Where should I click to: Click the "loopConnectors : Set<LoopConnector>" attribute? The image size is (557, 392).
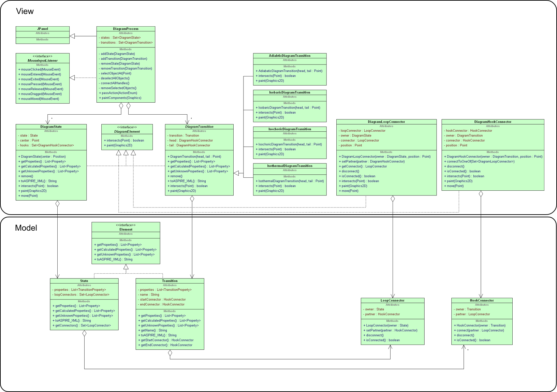[x=81, y=295]
